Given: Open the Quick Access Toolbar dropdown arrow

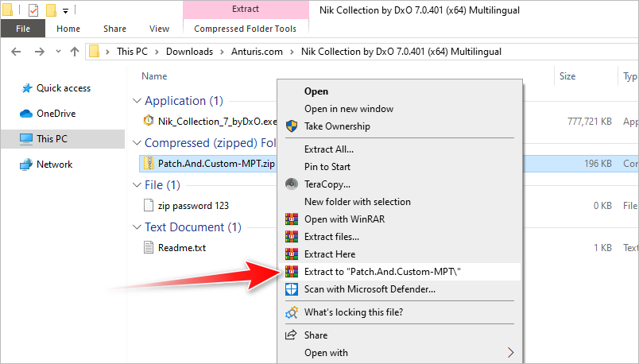Looking at the screenshot, I should 64,11.
